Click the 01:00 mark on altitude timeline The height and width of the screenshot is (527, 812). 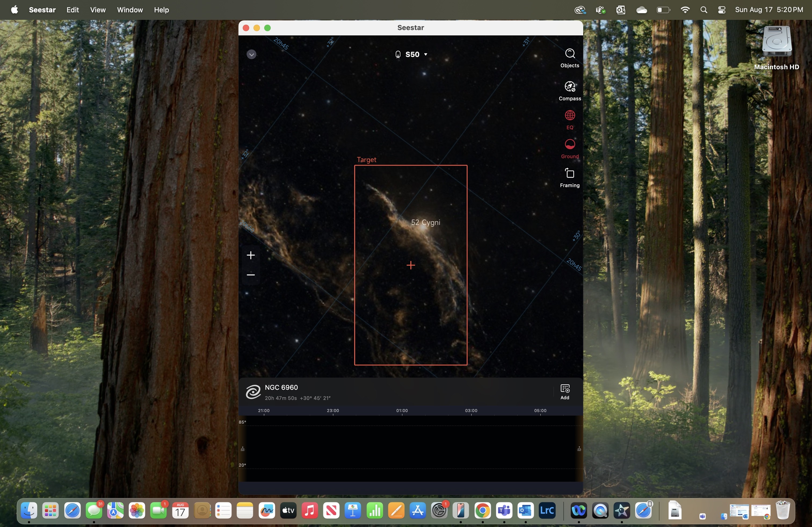(x=402, y=411)
